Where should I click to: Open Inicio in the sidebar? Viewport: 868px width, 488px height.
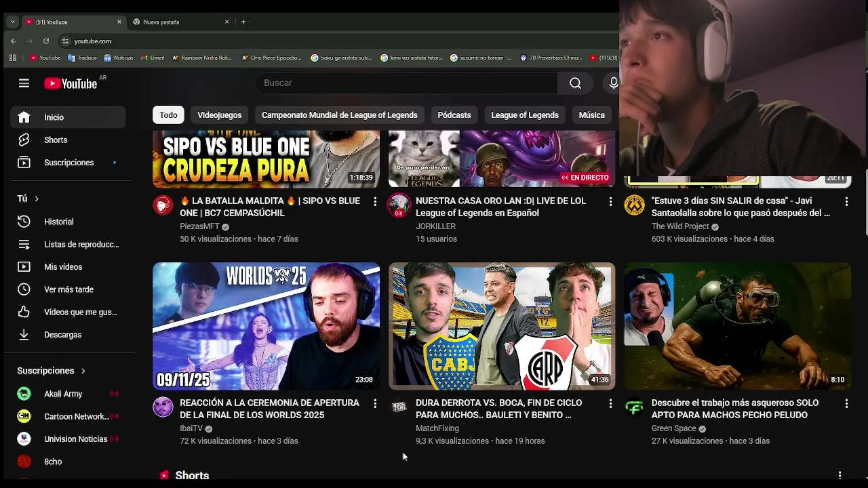point(68,117)
